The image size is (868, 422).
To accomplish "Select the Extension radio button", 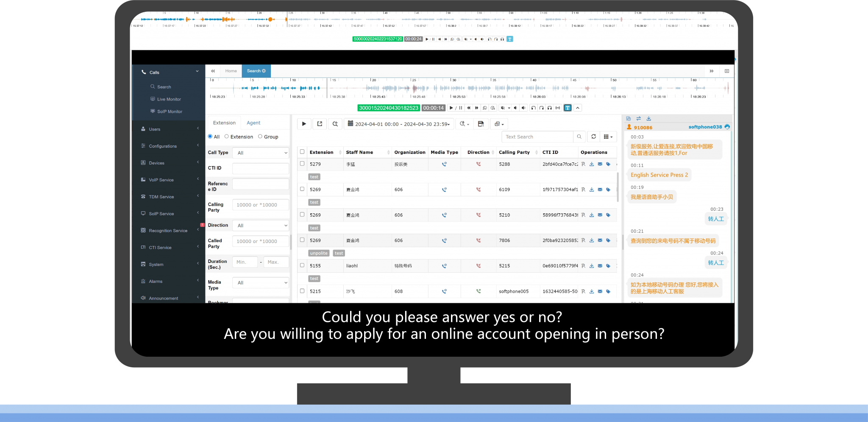I will pos(227,137).
